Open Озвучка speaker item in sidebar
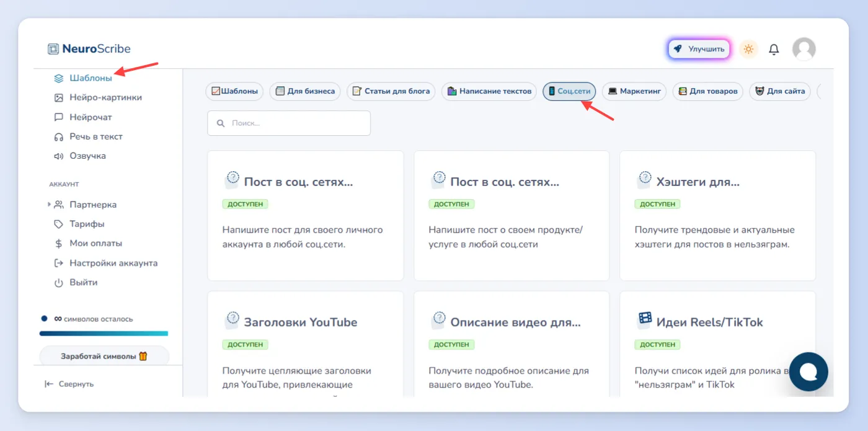The width and height of the screenshot is (868, 431). click(x=80, y=156)
